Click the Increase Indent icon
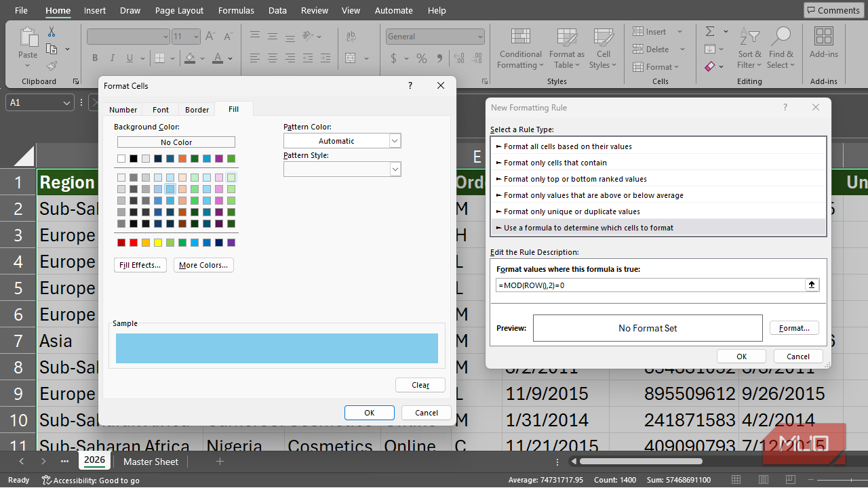 point(326,58)
